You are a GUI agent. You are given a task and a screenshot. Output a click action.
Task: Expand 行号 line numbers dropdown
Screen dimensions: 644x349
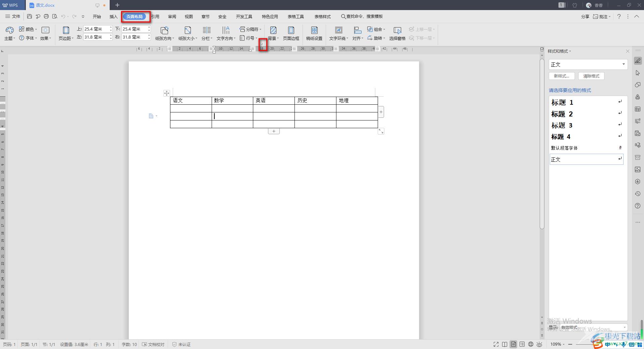[249, 38]
